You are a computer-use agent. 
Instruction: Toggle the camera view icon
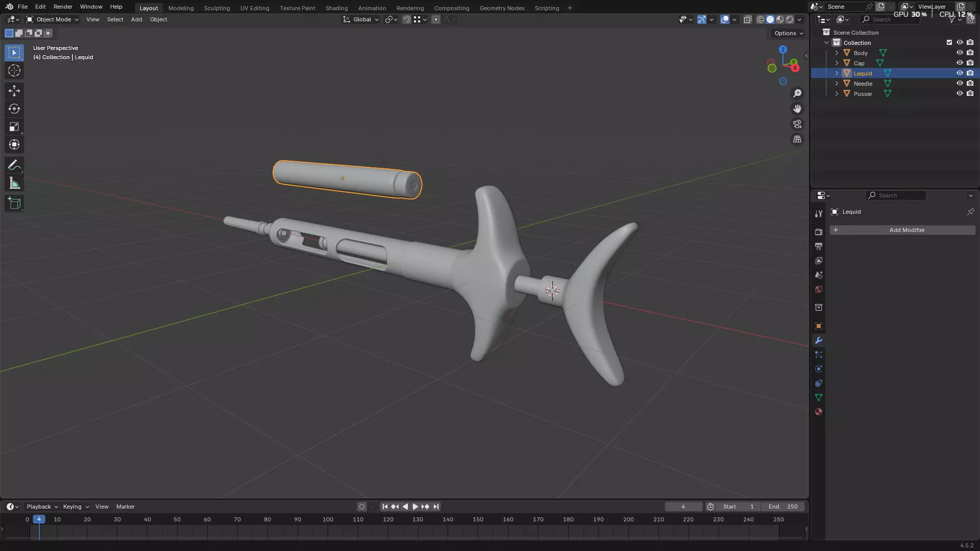tap(797, 124)
